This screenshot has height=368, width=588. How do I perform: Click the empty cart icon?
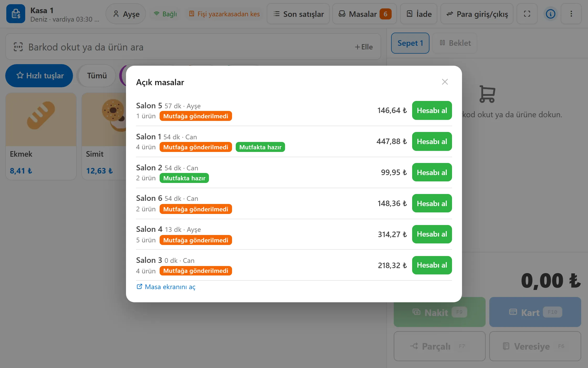(x=487, y=94)
